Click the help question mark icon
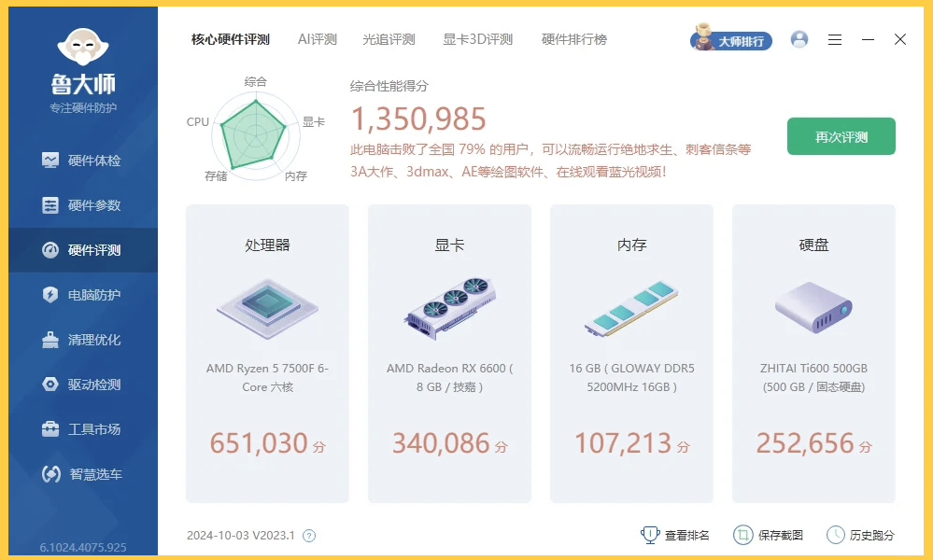The width and height of the screenshot is (933, 560). click(309, 536)
